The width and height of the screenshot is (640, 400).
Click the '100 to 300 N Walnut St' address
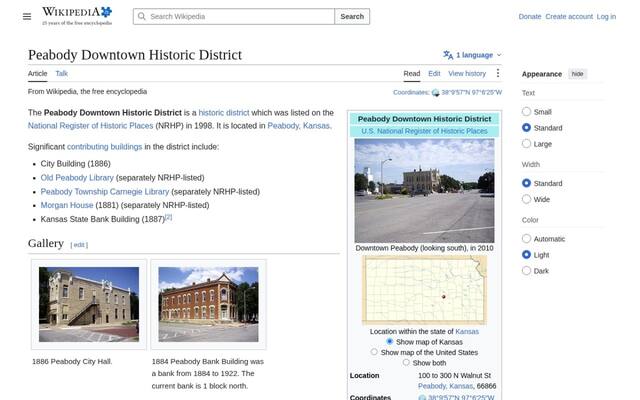(x=454, y=375)
